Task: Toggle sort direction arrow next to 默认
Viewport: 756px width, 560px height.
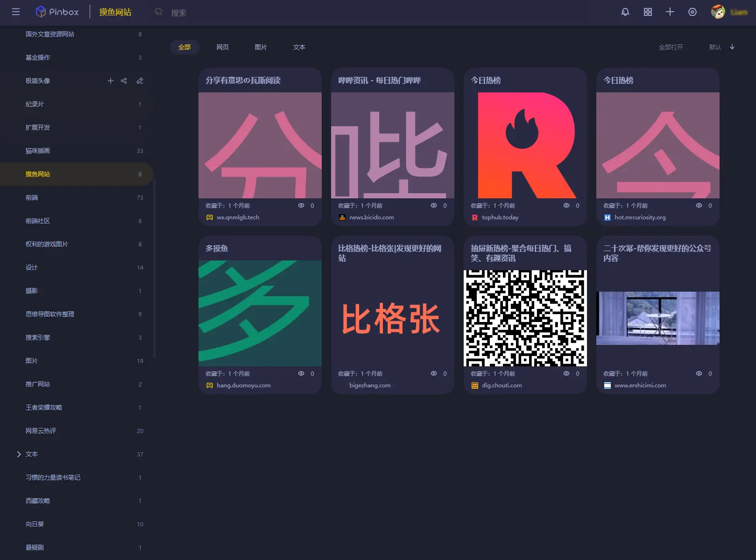Action: coord(732,47)
